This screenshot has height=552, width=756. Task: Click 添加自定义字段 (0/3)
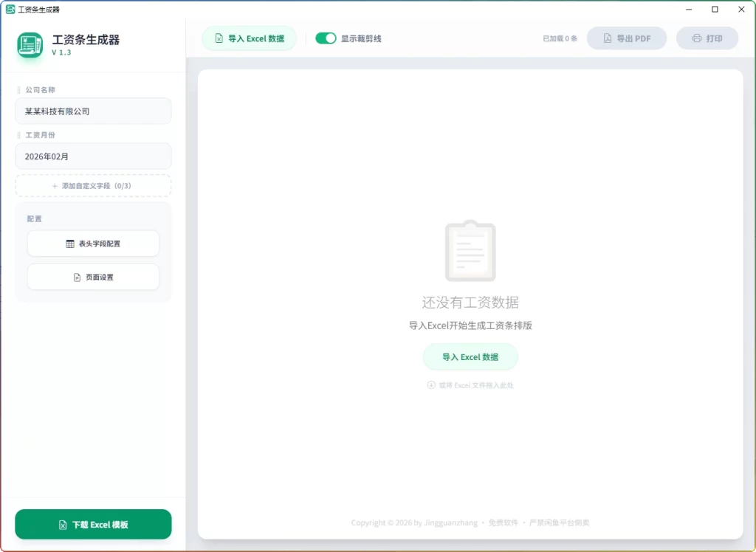click(93, 186)
